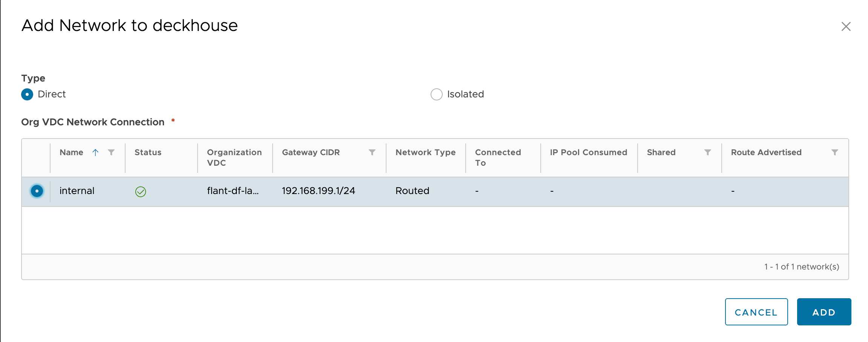868x342 pixels.
Task: Open the Shared column filter
Action: click(708, 153)
